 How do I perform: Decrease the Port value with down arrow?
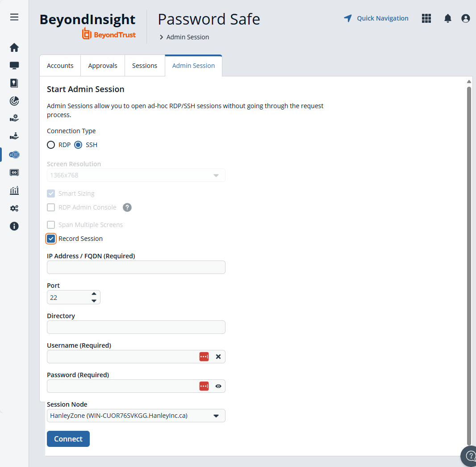[x=94, y=301]
